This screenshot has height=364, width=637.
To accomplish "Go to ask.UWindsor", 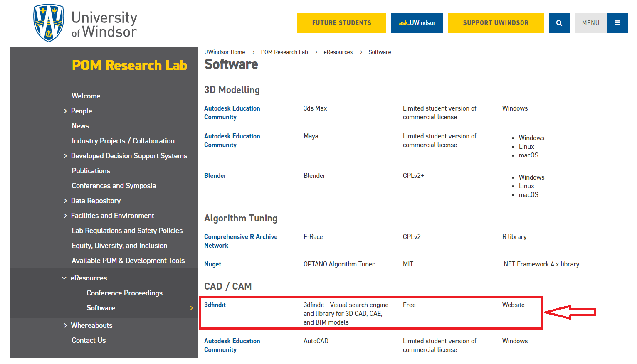I will tap(417, 23).
